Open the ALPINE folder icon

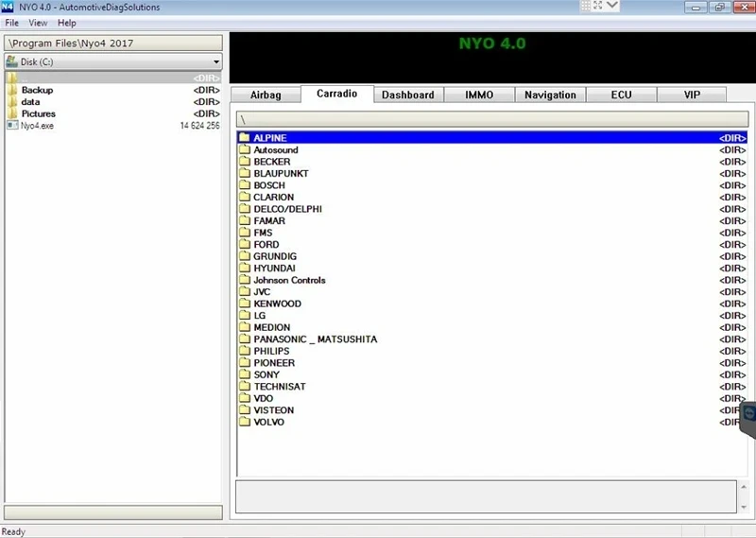pos(245,137)
